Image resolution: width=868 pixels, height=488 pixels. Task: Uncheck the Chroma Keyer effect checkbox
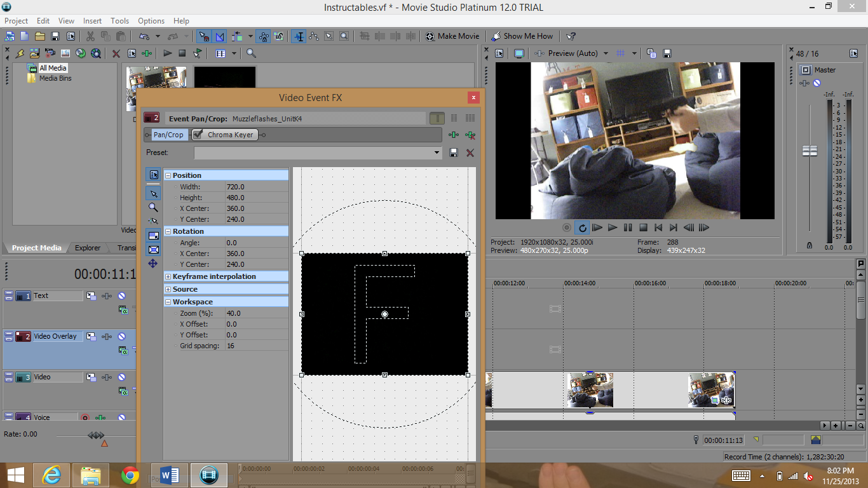(198, 135)
